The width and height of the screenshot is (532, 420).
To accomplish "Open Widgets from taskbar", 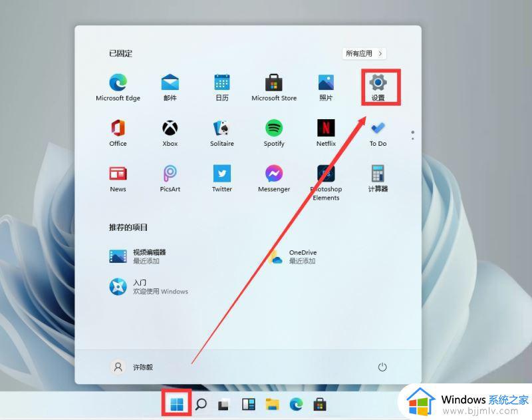I will pyautogui.click(x=248, y=404).
